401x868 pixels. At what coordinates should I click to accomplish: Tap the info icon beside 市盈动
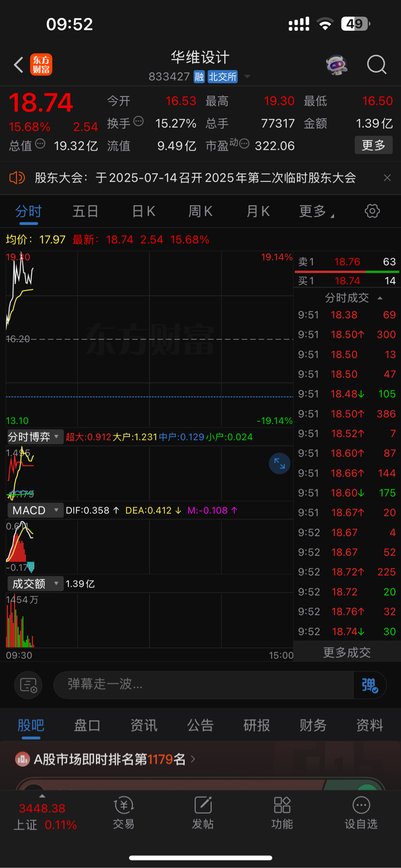pos(244,144)
